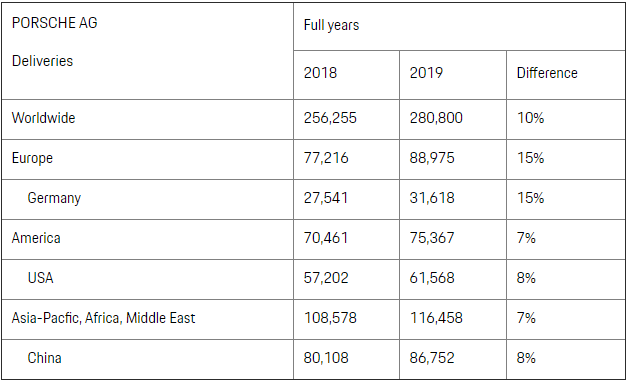Click the USA row label

41,278
